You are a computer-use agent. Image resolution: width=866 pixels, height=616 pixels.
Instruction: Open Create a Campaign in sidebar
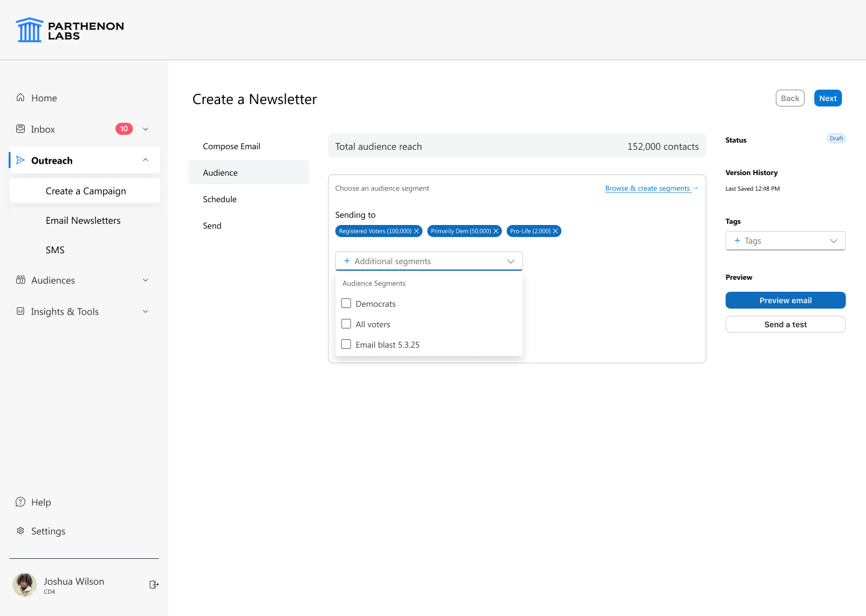coord(85,191)
